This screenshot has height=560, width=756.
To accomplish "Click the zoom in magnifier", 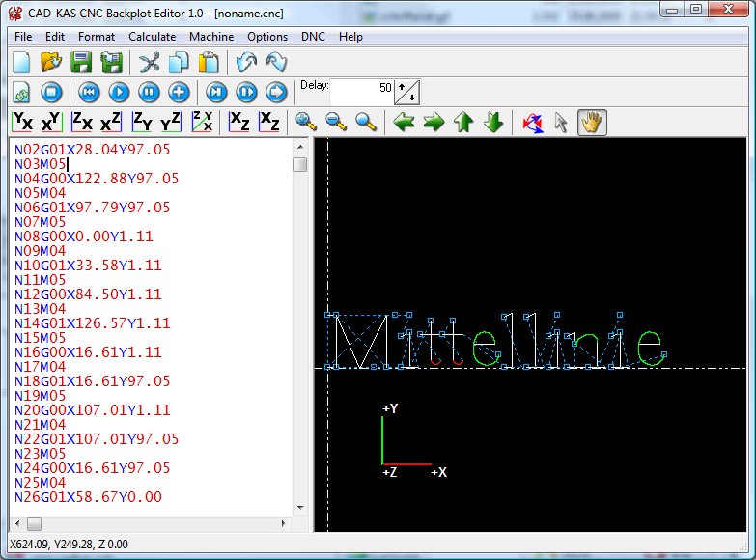I will click(x=306, y=122).
